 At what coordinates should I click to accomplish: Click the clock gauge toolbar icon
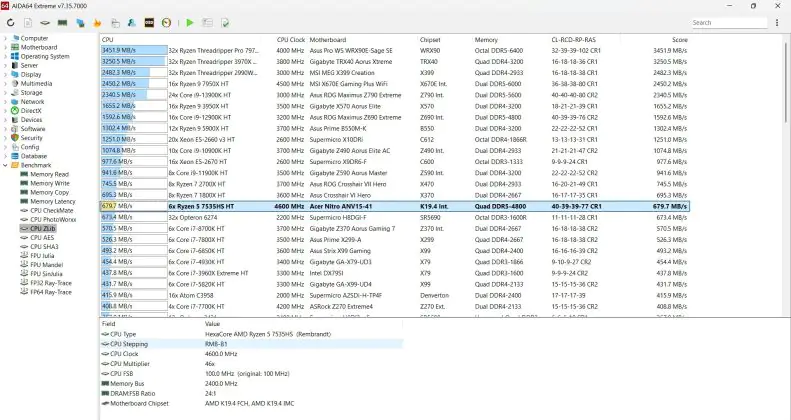click(166, 23)
